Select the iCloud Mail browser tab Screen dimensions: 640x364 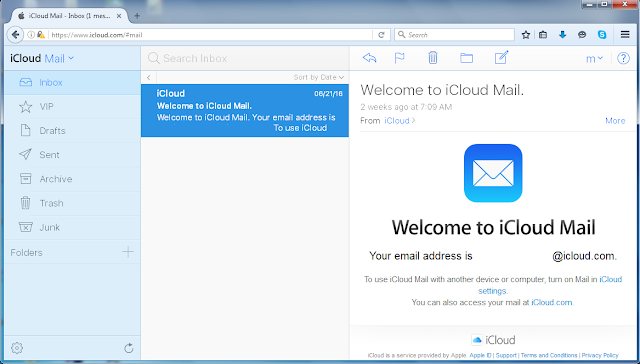69,16
